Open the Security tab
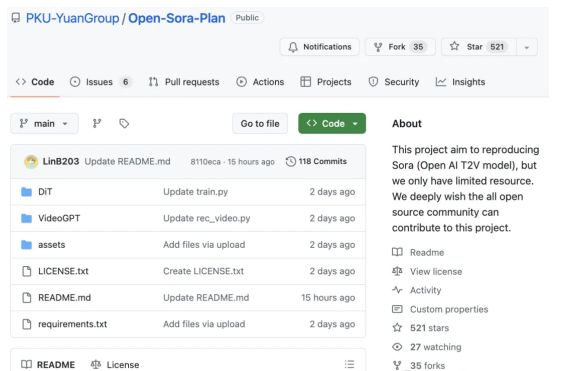Image resolution: width=561 pixels, height=371 pixels. 394,82
